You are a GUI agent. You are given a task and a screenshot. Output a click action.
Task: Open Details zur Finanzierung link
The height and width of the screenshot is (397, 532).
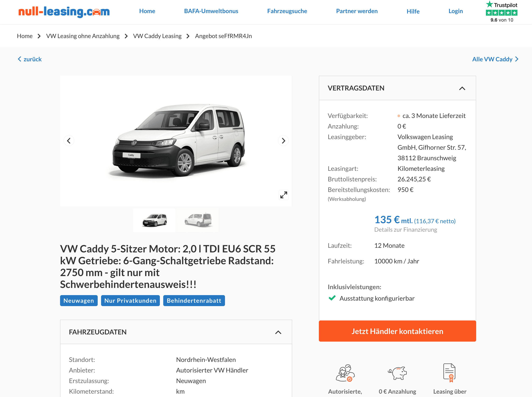click(x=406, y=230)
